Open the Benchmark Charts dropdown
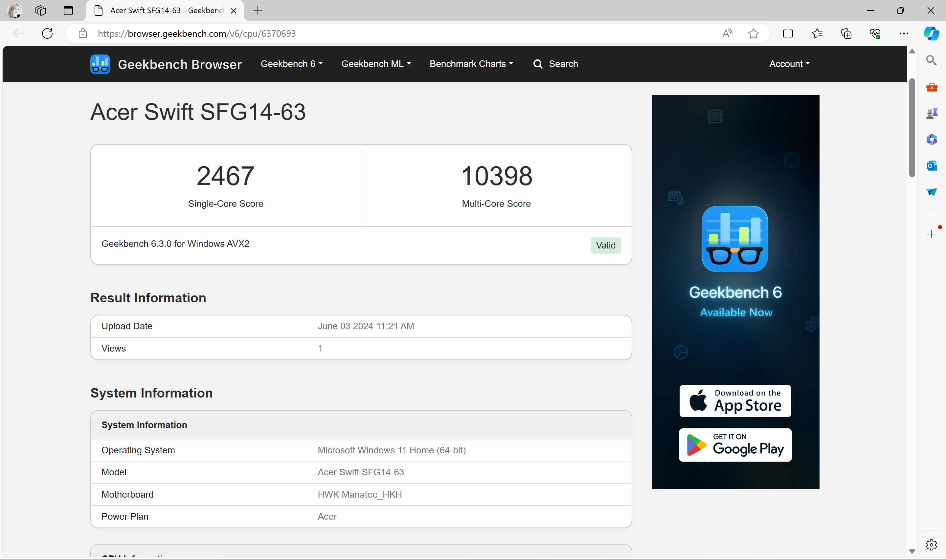This screenshot has width=946, height=560. click(x=471, y=64)
